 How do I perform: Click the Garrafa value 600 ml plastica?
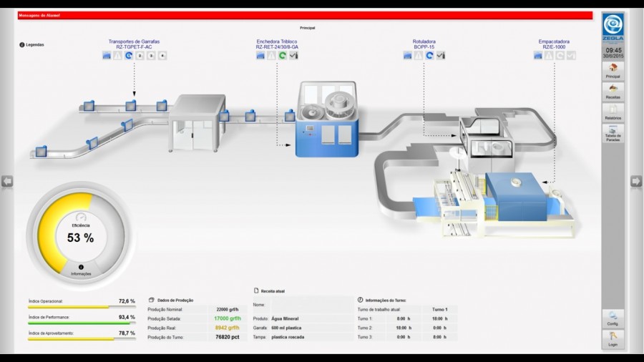click(286, 328)
